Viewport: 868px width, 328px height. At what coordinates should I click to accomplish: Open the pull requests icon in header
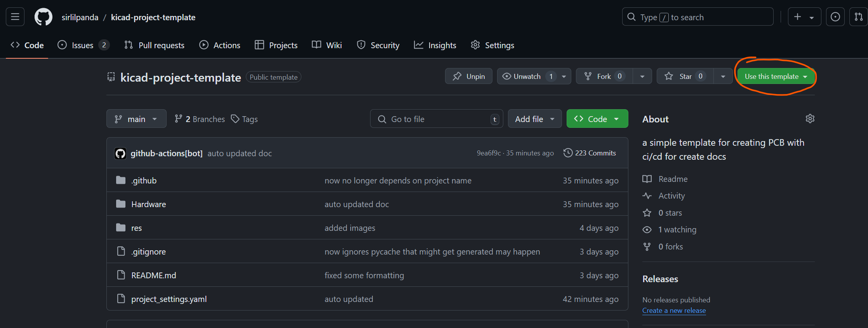coord(858,17)
